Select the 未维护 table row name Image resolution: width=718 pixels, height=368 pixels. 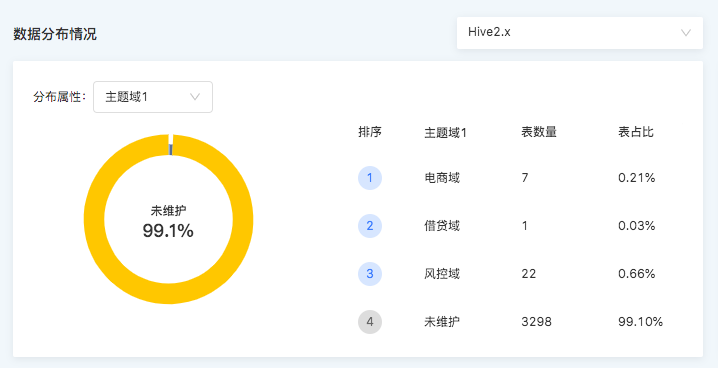[x=442, y=322]
